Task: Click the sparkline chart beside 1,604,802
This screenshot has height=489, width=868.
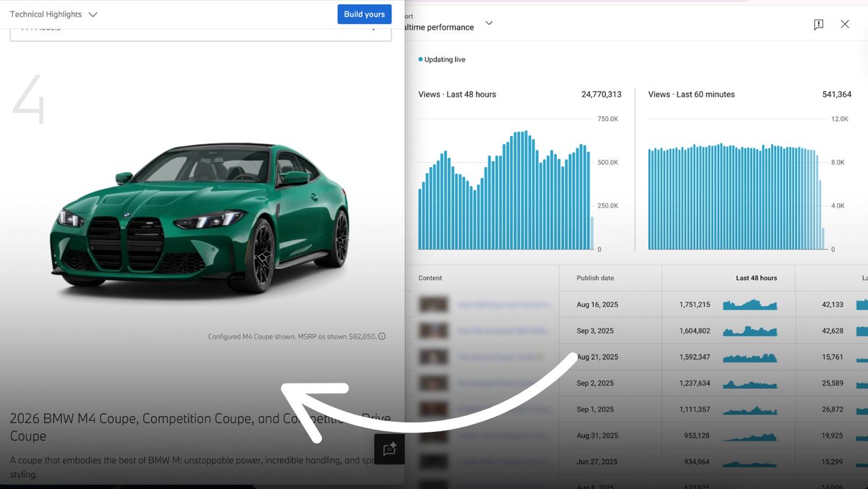Action: point(750,331)
